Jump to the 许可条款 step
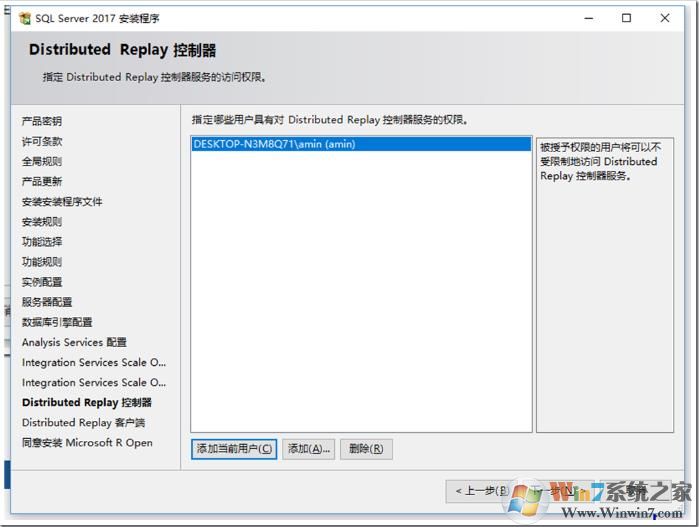699x527 pixels. coord(42,141)
